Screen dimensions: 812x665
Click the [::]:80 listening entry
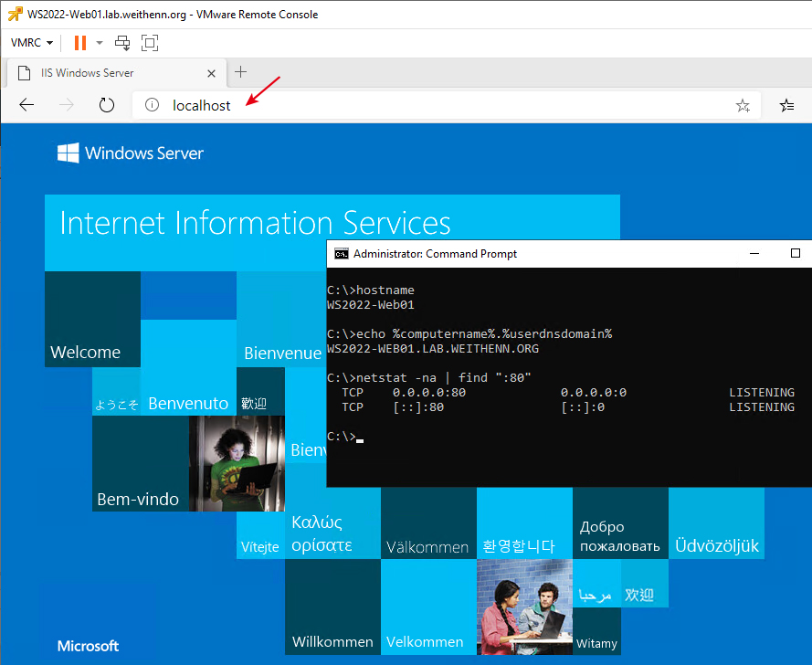pos(567,407)
